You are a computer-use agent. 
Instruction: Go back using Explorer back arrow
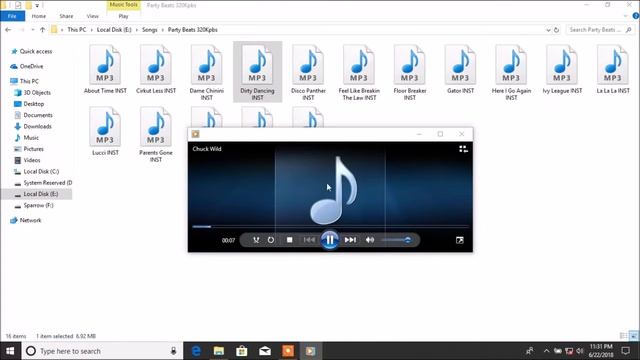pos(8,30)
